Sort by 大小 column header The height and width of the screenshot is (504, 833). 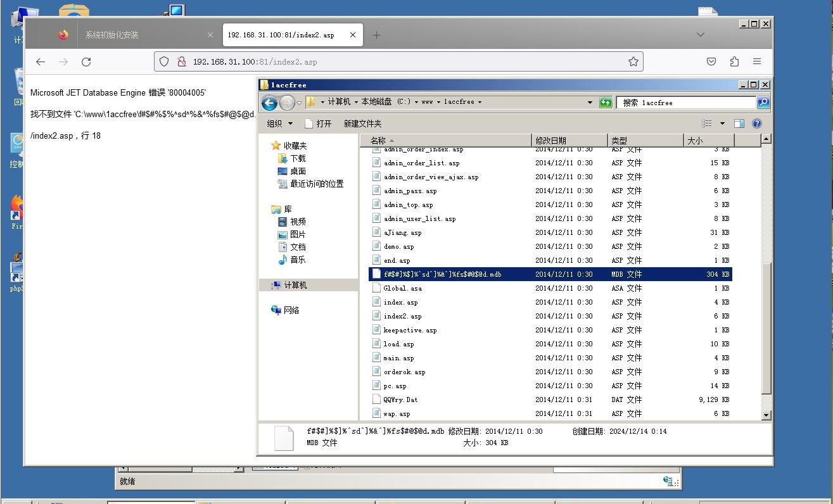(709, 141)
